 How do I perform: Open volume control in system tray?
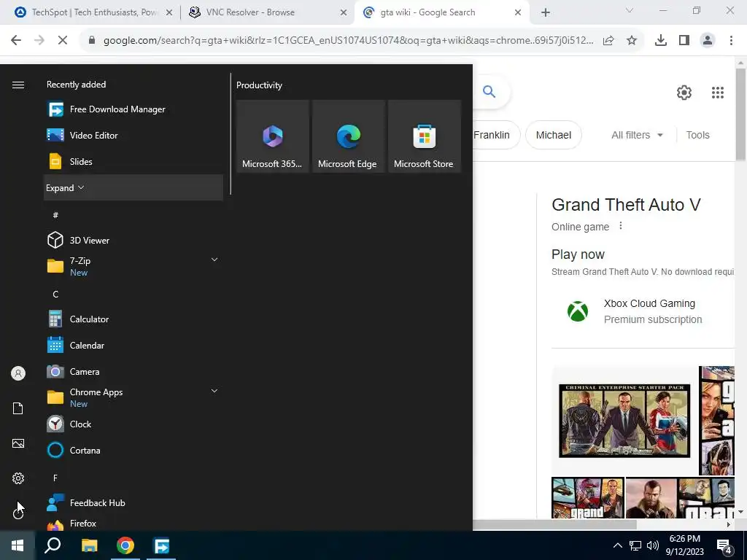coord(653,545)
